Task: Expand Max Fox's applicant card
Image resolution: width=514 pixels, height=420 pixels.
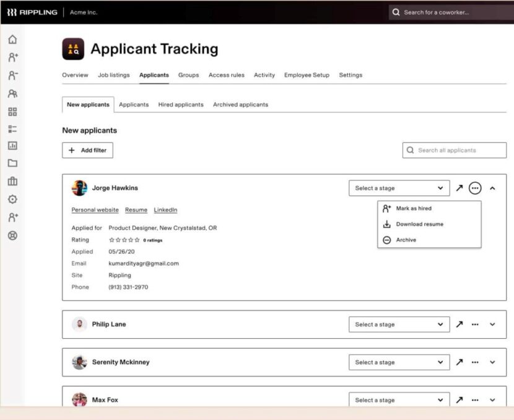Action: click(492, 400)
